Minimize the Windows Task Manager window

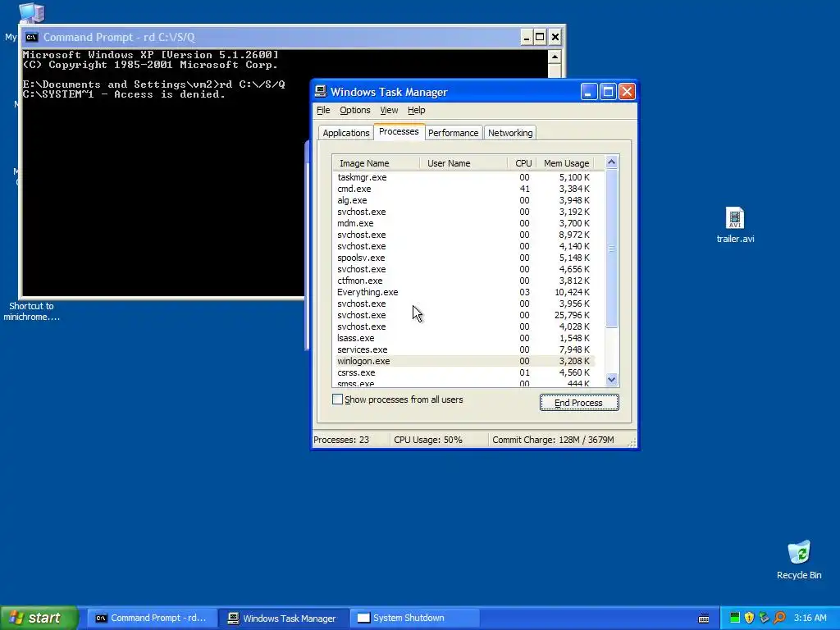coord(588,92)
